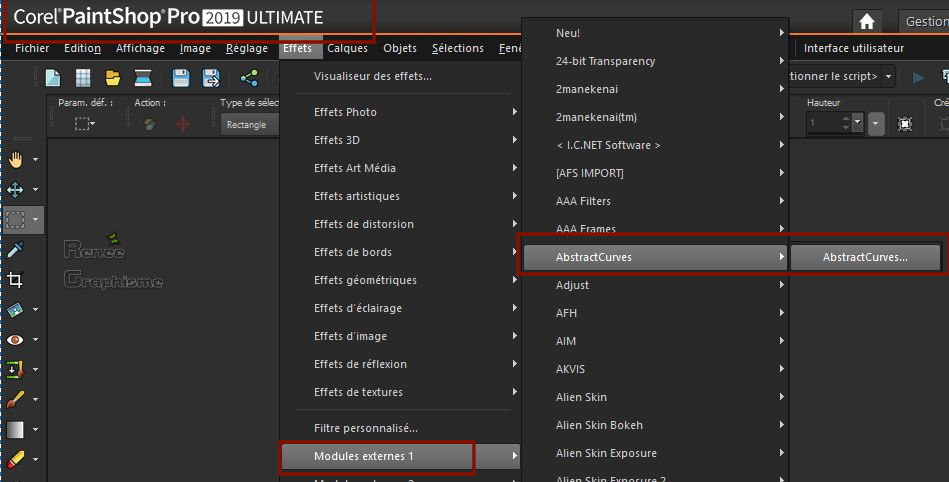Open the Adjust plugin submenu
This screenshot has width=949, height=482.
click(x=655, y=285)
